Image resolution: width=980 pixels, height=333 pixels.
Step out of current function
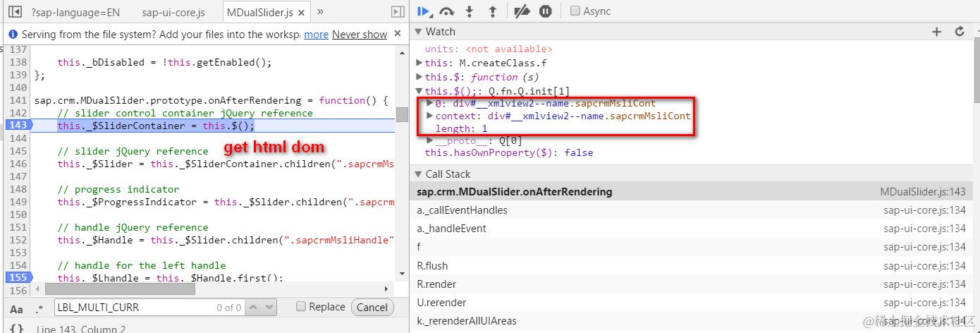click(493, 11)
